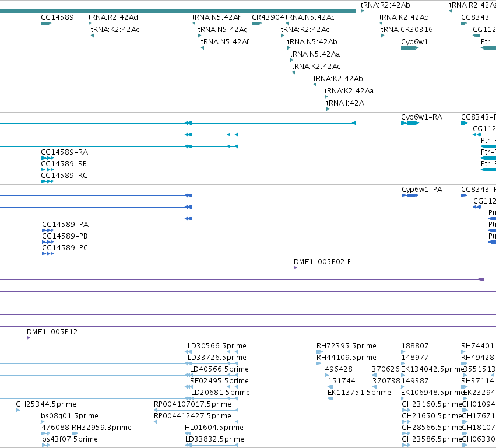Click the tRNA:R2:42Ac label
This screenshot has width=496, height=448.
[x=305, y=30]
